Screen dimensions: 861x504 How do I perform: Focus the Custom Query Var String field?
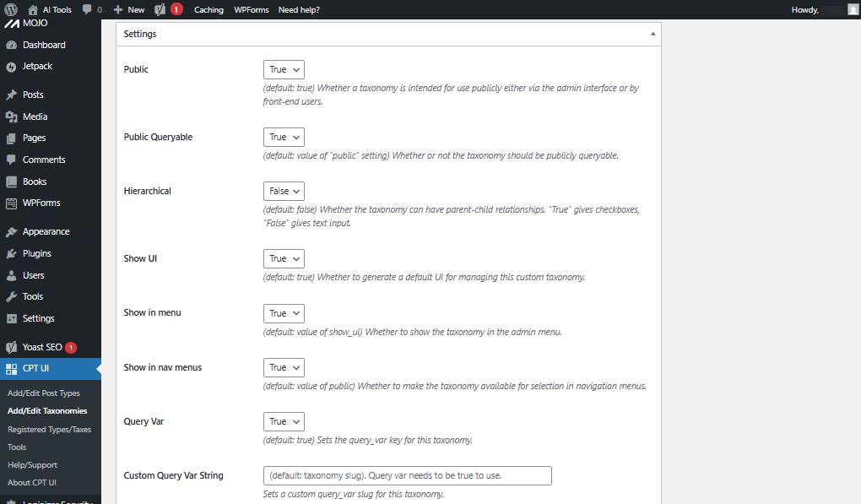(x=407, y=475)
